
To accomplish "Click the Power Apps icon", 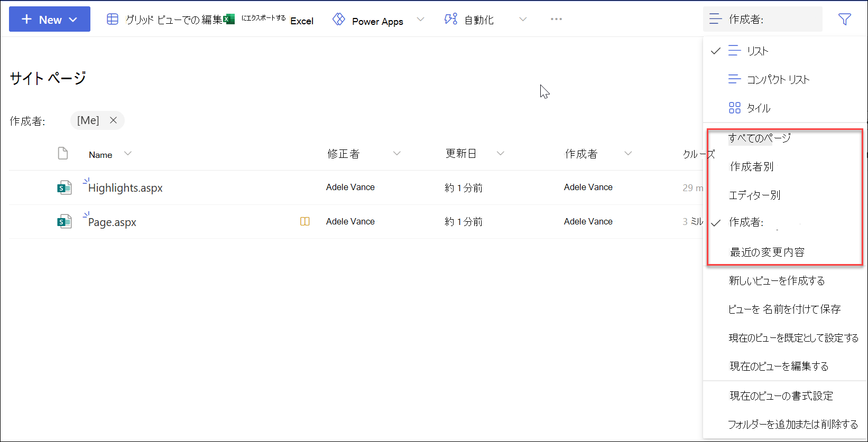I will [x=339, y=20].
